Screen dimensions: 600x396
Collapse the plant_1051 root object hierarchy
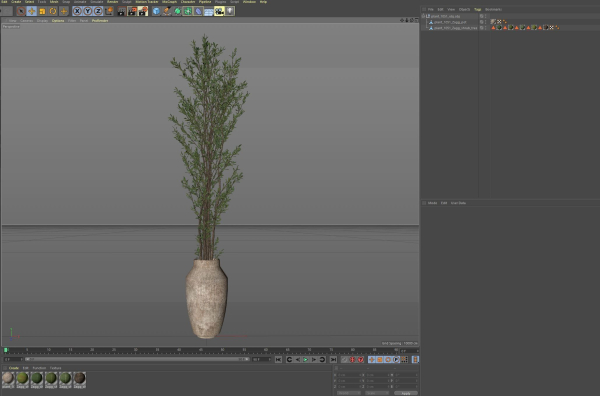(423, 16)
